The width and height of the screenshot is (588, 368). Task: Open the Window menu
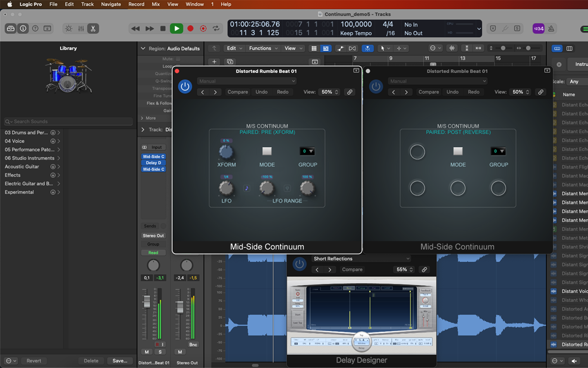point(195,4)
